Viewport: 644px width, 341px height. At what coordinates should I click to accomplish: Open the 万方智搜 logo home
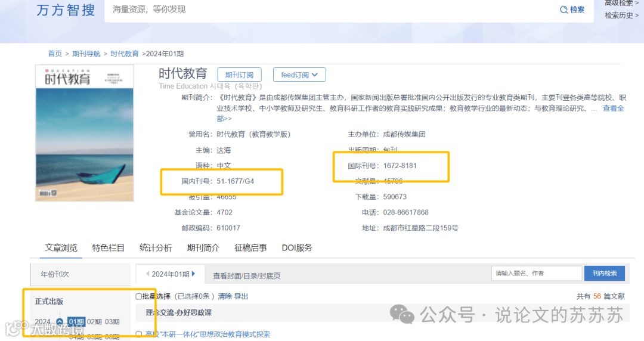pyautogui.click(x=66, y=10)
